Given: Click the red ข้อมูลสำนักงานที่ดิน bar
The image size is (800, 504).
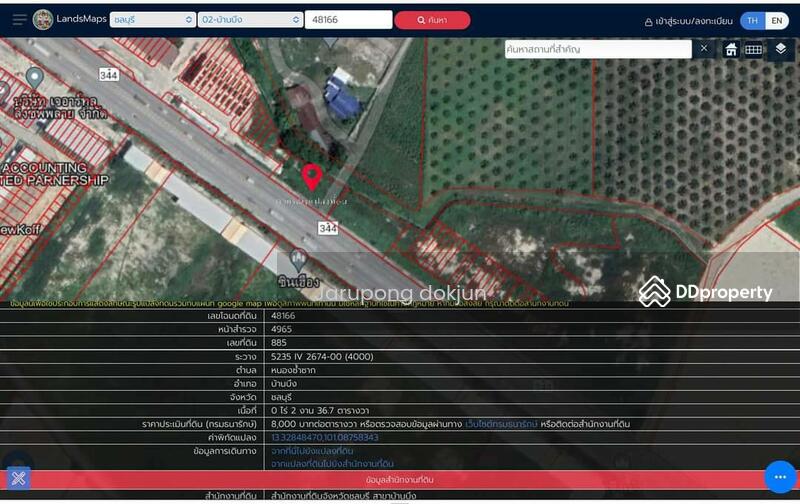Looking at the screenshot, I should (400, 480).
